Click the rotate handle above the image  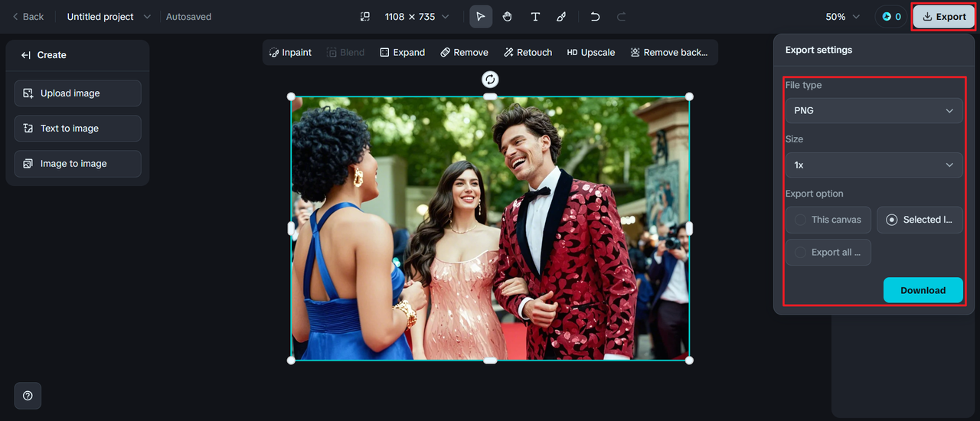pos(490,80)
